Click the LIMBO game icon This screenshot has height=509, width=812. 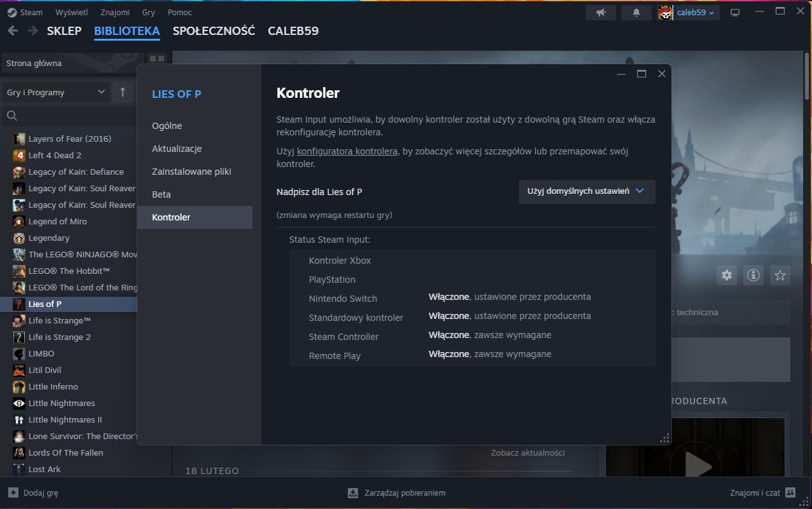tap(19, 353)
